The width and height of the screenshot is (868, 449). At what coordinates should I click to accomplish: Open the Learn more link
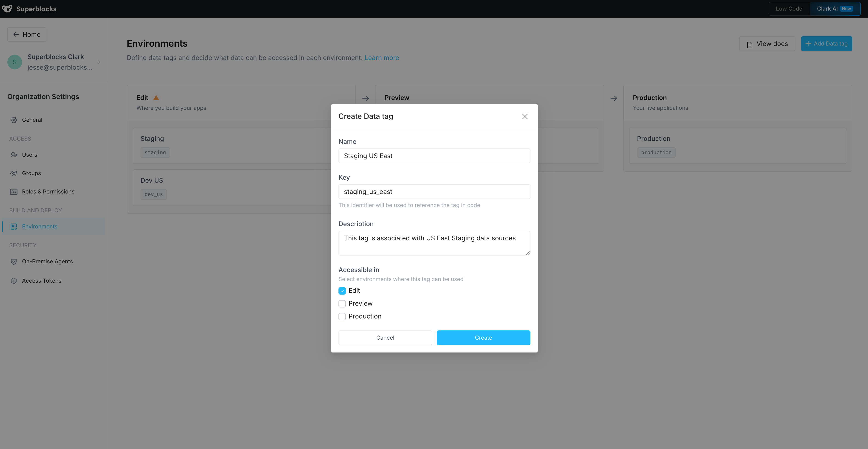[x=381, y=58]
